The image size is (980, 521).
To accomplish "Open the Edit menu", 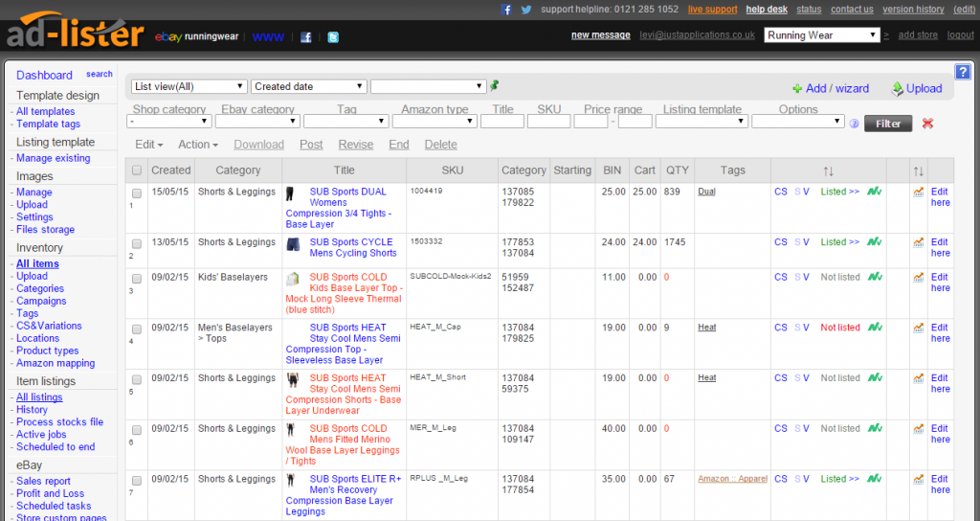I will 148,145.
